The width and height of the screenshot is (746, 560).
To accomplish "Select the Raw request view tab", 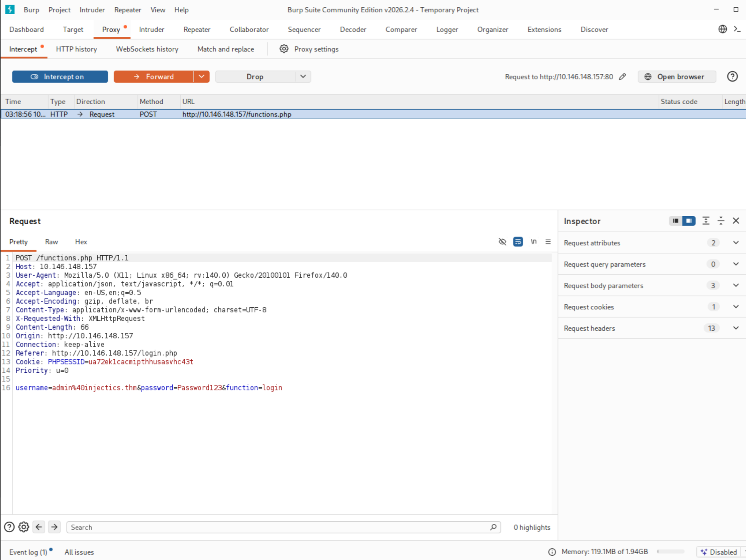I will (x=52, y=242).
